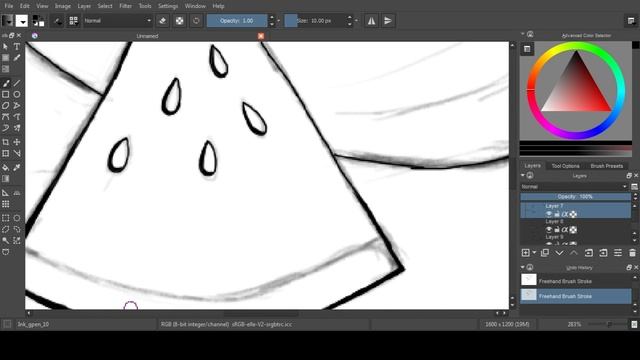Click the Edit Brush Settings icon
This screenshot has width=640, height=360.
click(x=58, y=21)
